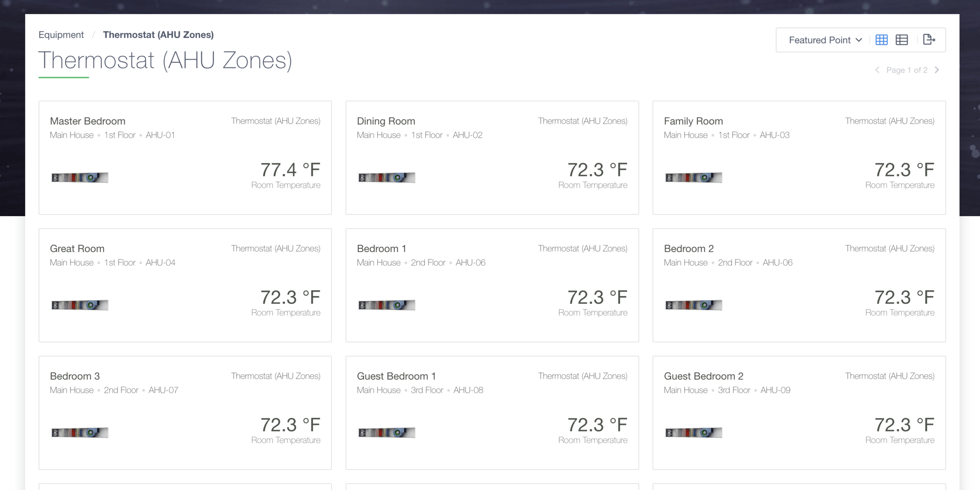Open Guest Bedroom 1 card title
Viewport: 980px width, 490px height.
[x=396, y=376]
